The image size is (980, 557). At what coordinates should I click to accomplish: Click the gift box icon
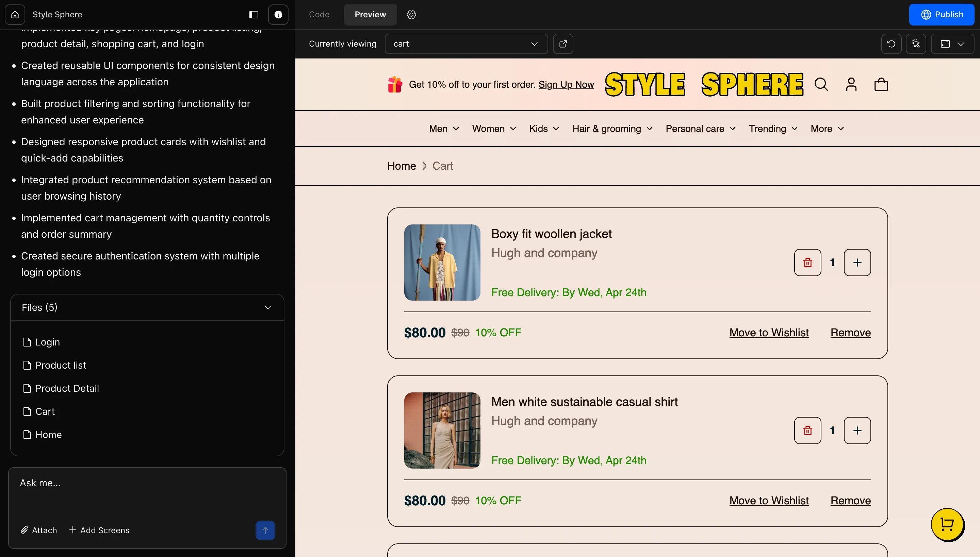[x=395, y=84]
